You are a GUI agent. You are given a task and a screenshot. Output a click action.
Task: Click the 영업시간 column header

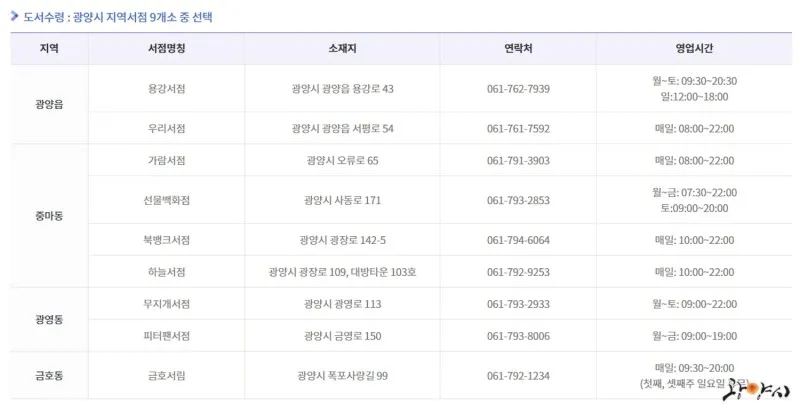(694, 48)
